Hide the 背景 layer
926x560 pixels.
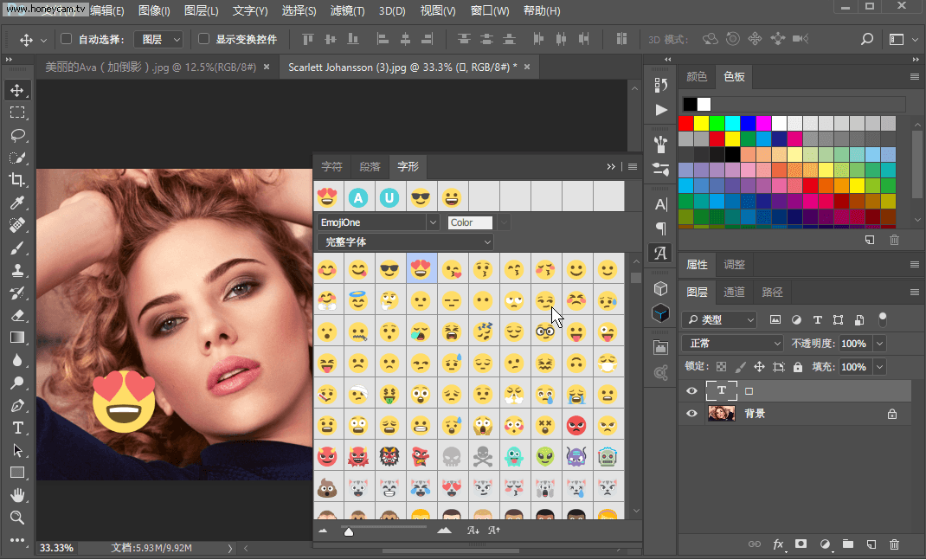[x=690, y=413]
